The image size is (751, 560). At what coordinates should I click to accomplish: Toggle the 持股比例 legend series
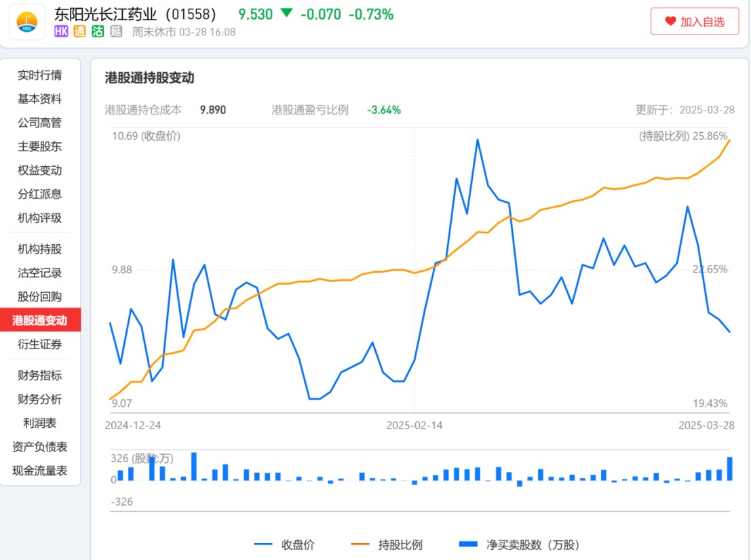click(x=387, y=544)
